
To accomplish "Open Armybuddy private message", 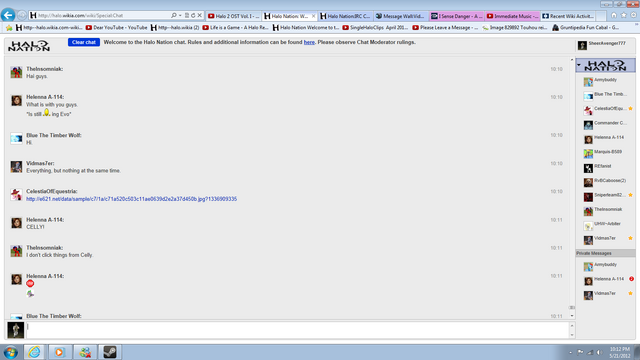I will [606, 266].
